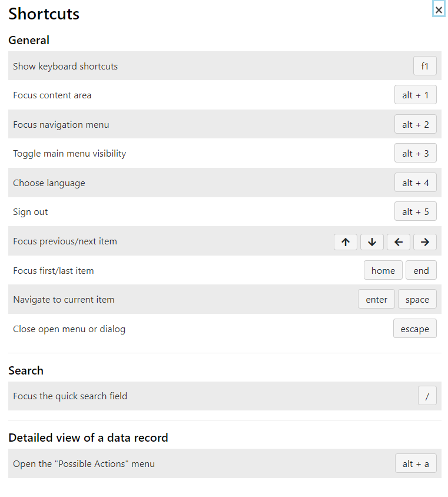The image size is (448, 497).
Task: Click the alt + 5 shortcut badge
Action: pos(416,212)
